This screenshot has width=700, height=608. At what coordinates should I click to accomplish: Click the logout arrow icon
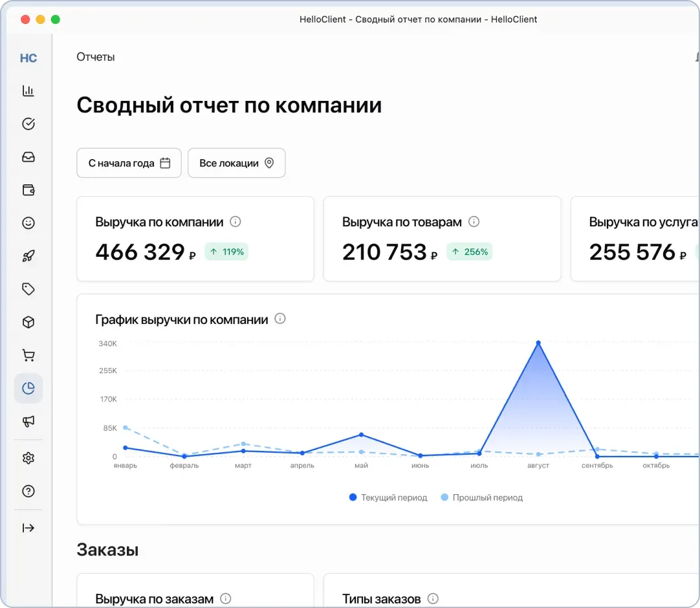(28, 528)
